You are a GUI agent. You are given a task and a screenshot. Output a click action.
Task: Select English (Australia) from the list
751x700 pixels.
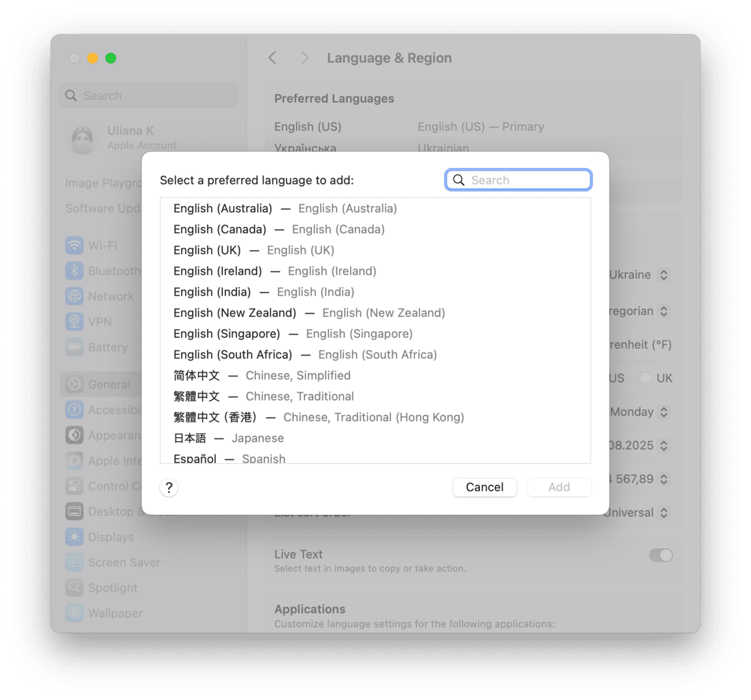375,209
